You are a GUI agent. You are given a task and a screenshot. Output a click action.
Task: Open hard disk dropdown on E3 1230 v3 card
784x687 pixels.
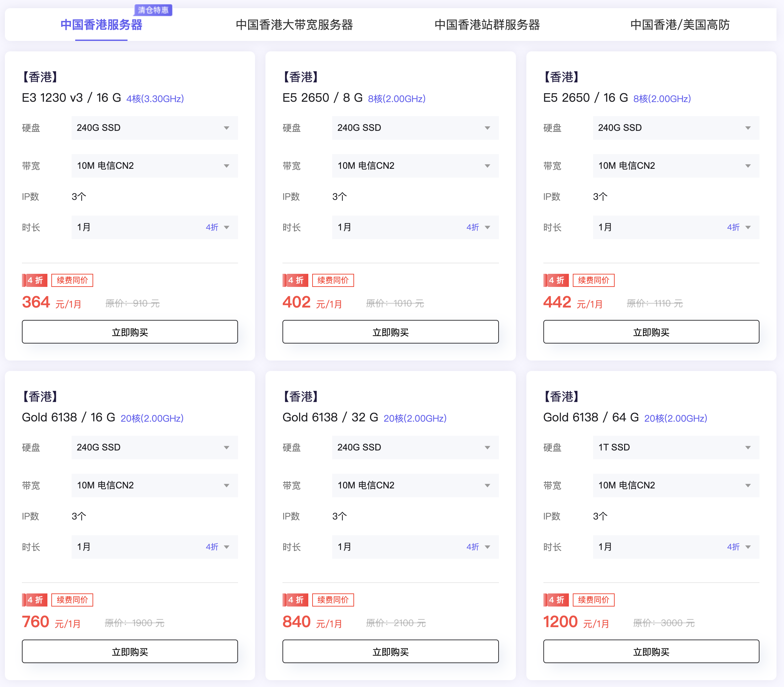point(154,128)
